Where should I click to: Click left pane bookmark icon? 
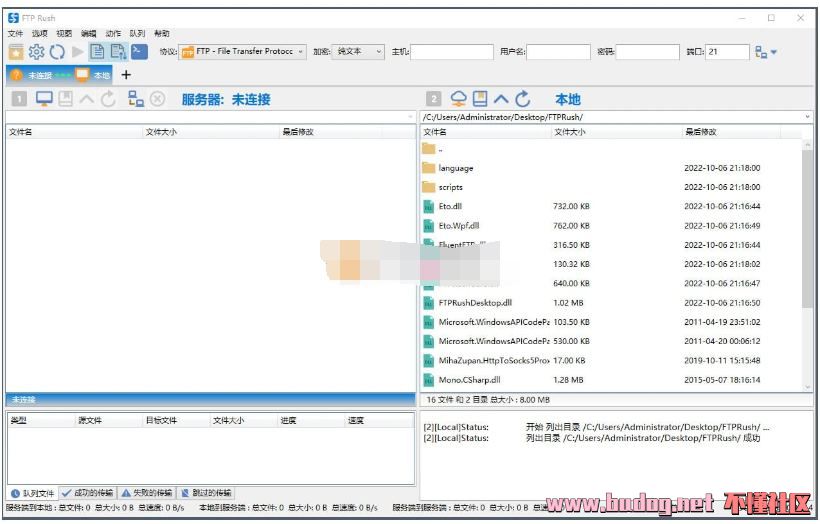tap(66, 99)
